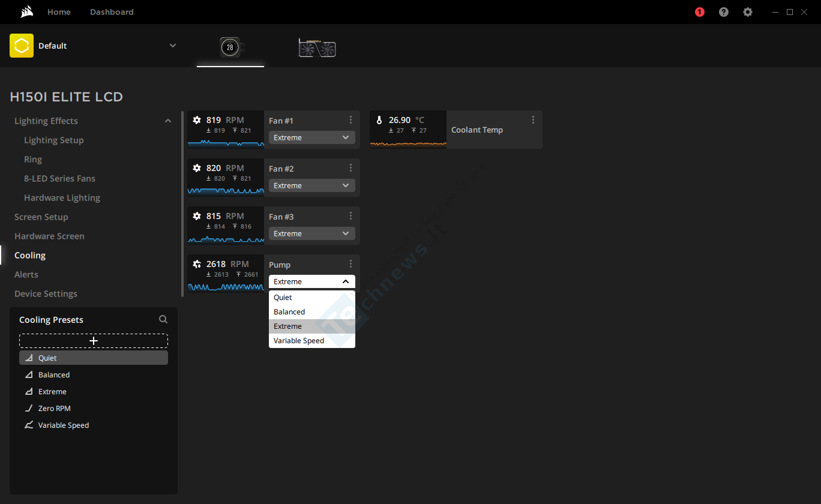Click the Fan #2 gear icon
821x504 pixels.
tap(197, 168)
